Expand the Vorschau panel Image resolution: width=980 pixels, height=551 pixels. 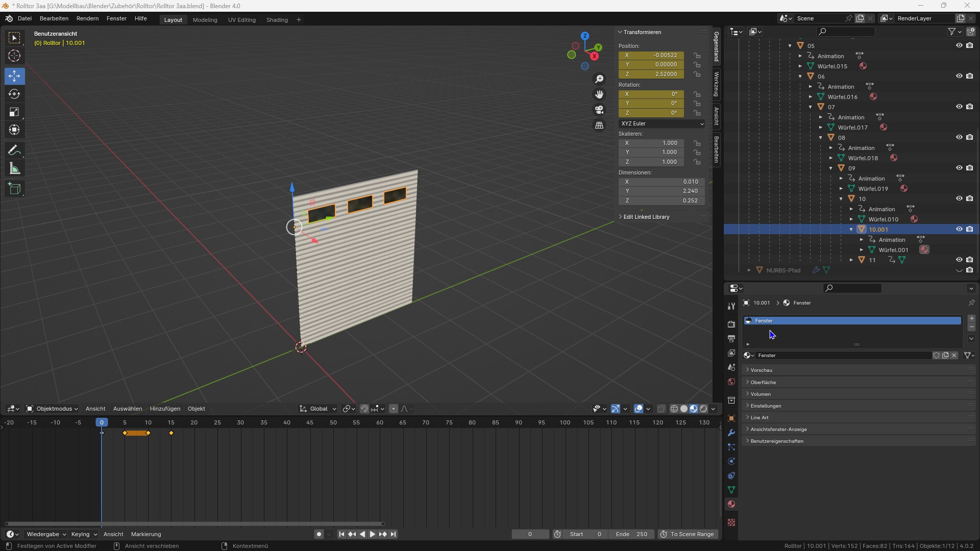pyautogui.click(x=858, y=370)
